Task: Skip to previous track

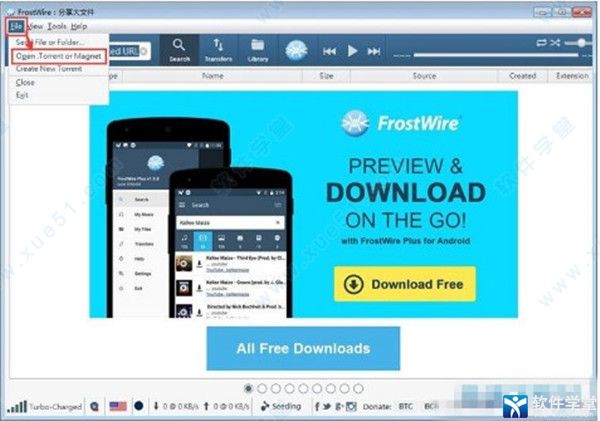Action: point(329,50)
